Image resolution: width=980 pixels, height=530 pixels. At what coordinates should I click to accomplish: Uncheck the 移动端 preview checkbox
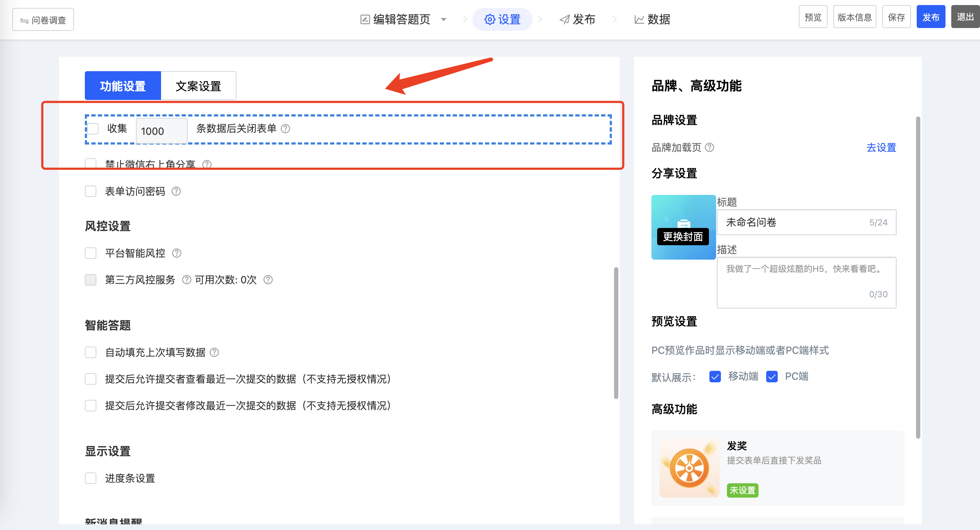tap(715, 377)
